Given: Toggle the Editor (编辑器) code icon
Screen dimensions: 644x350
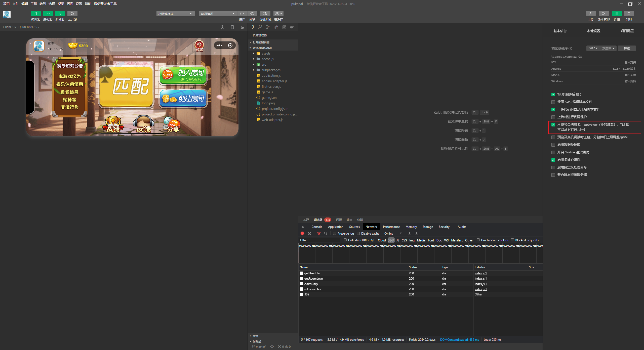Looking at the screenshot, I should pos(48,14).
